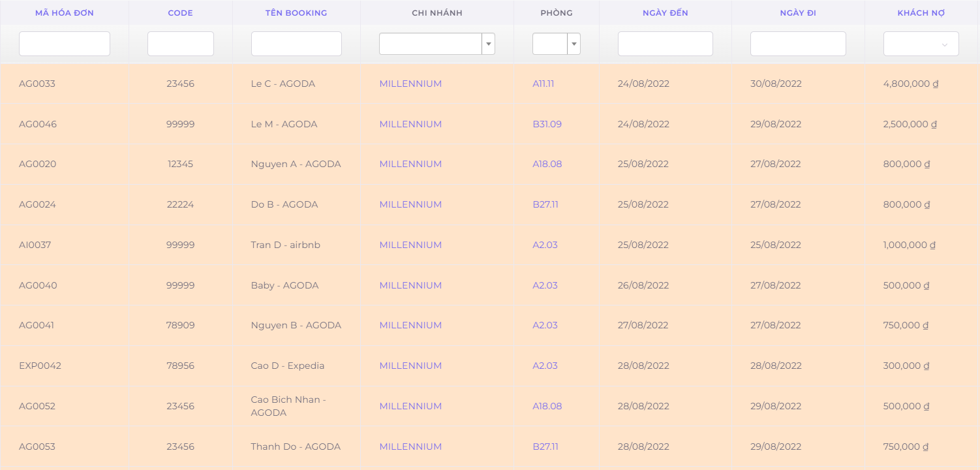Image resolution: width=980 pixels, height=470 pixels.
Task: Focus the Tên Booking filter field
Action: [296, 44]
